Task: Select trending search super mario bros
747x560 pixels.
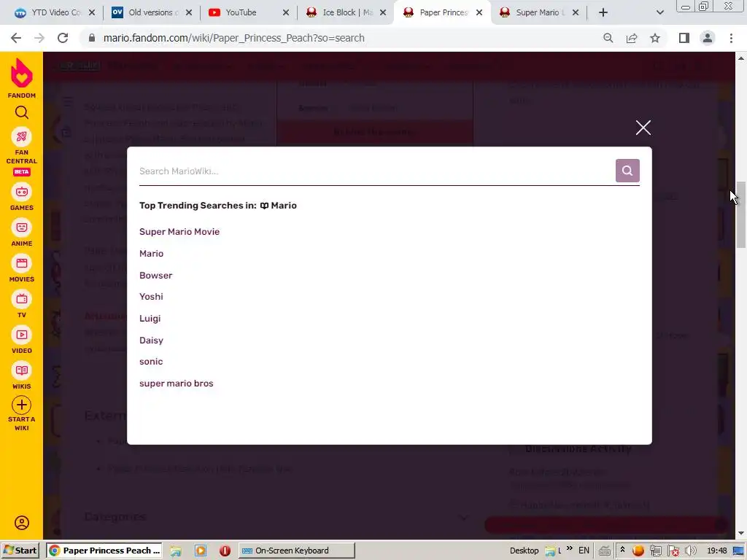Action: click(177, 384)
